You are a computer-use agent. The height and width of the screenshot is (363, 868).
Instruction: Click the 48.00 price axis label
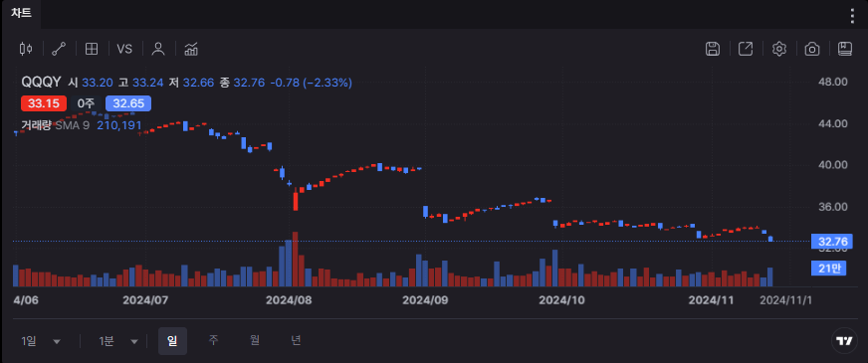pos(833,82)
